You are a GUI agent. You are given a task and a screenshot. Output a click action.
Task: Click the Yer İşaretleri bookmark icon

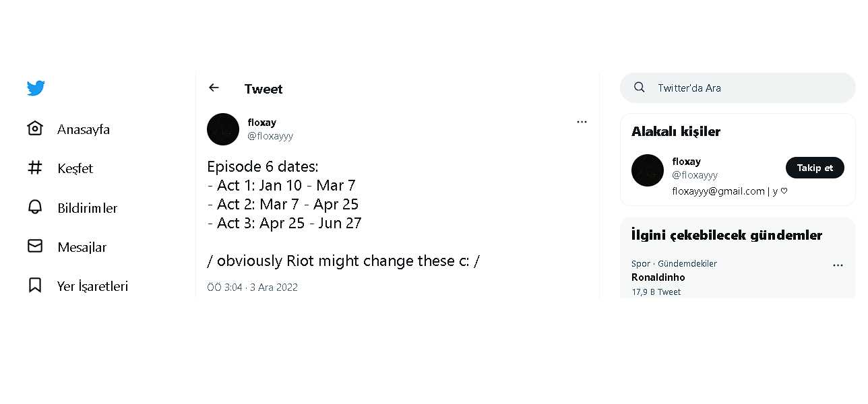click(x=35, y=285)
